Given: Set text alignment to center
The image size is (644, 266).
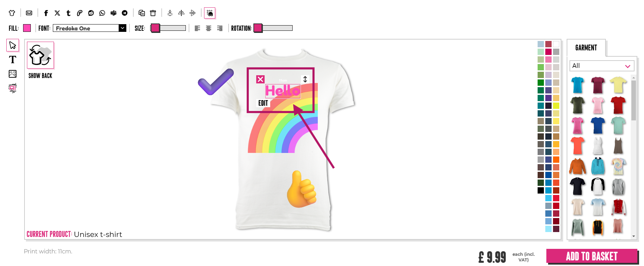Looking at the screenshot, I should 209,28.
